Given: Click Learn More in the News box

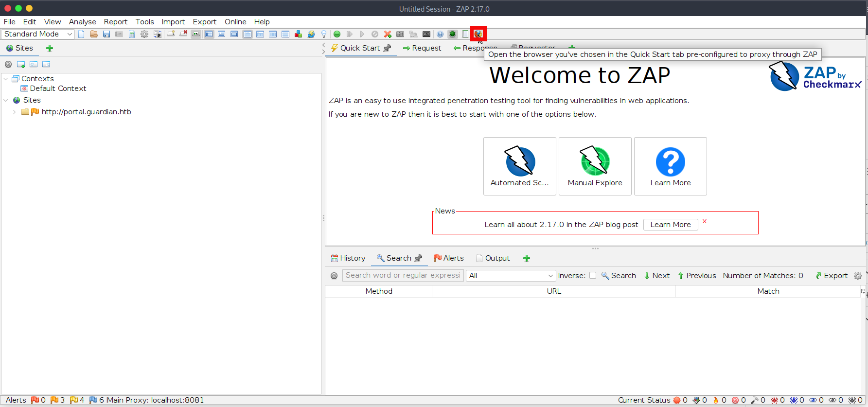Looking at the screenshot, I should tap(670, 225).
